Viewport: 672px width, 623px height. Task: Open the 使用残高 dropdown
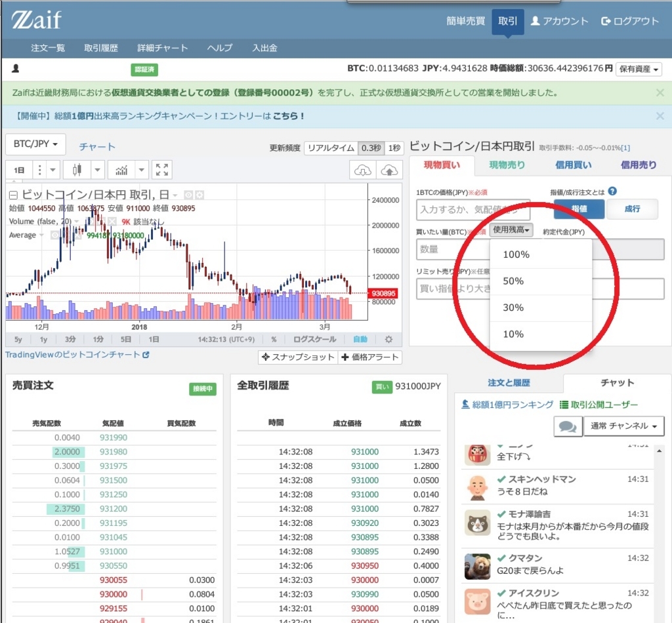(x=511, y=230)
